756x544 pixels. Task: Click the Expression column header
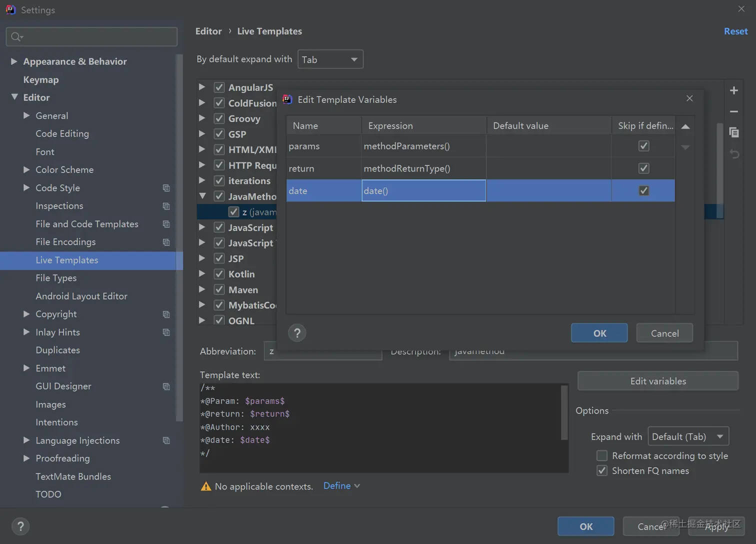click(x=424, y=125)
